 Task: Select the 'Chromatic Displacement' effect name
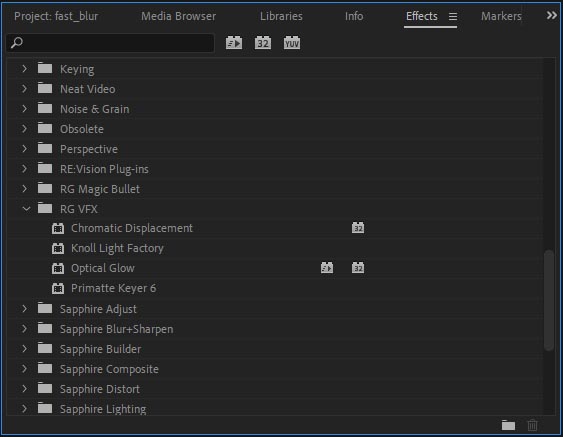coord(132,228)
